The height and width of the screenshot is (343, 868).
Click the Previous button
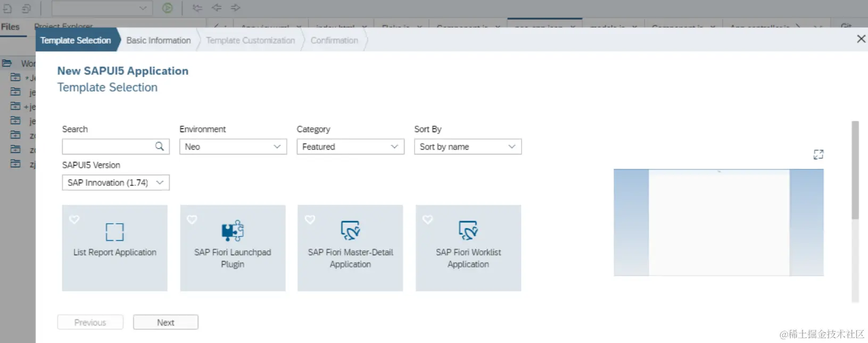(x=90, y=322)
